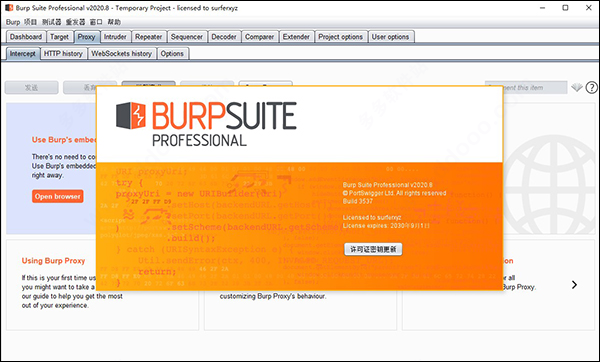Click the comment field for this item

pos(526,88)
